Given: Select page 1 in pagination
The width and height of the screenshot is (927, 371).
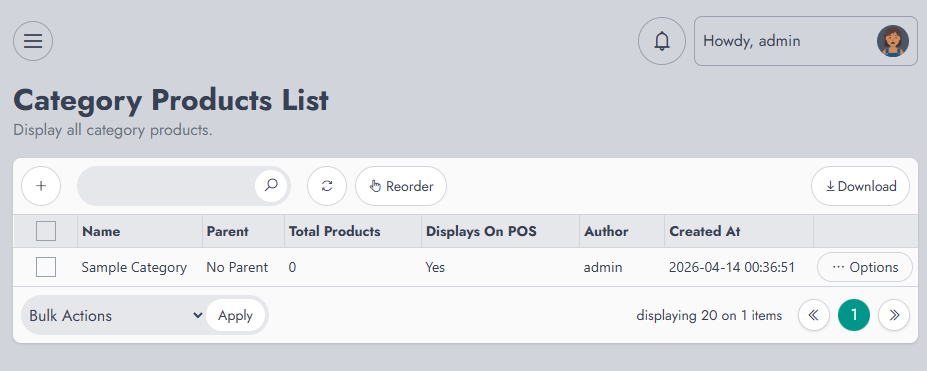Looking at the screenshot, I should 854,315.
